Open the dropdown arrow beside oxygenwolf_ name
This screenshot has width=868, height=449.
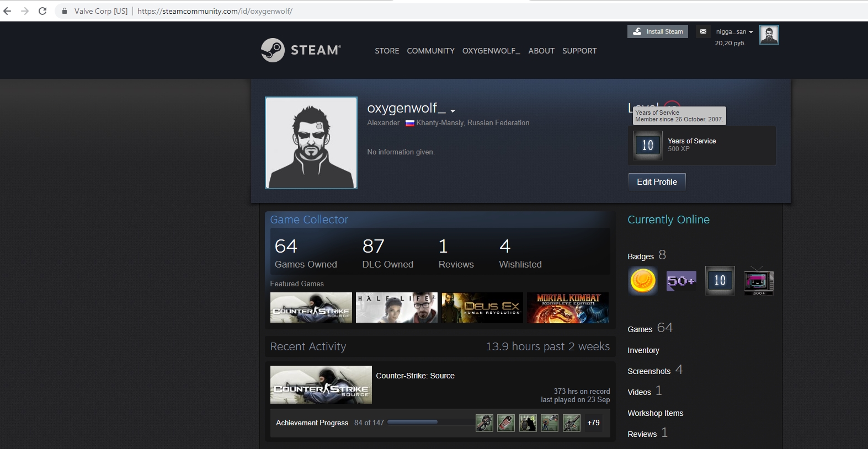[x=452, y=111]
